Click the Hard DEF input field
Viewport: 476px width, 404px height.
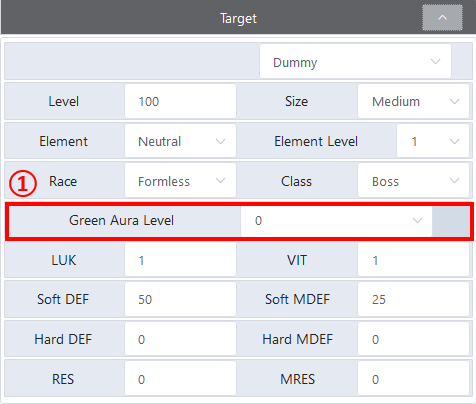(x=180, y=339)
